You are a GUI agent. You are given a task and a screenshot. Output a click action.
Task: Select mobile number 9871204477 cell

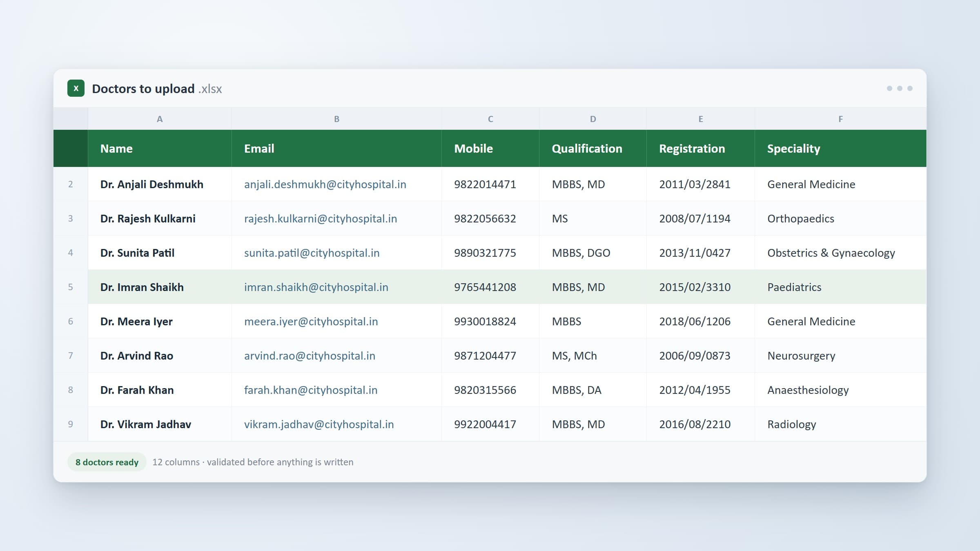point(490,355)
